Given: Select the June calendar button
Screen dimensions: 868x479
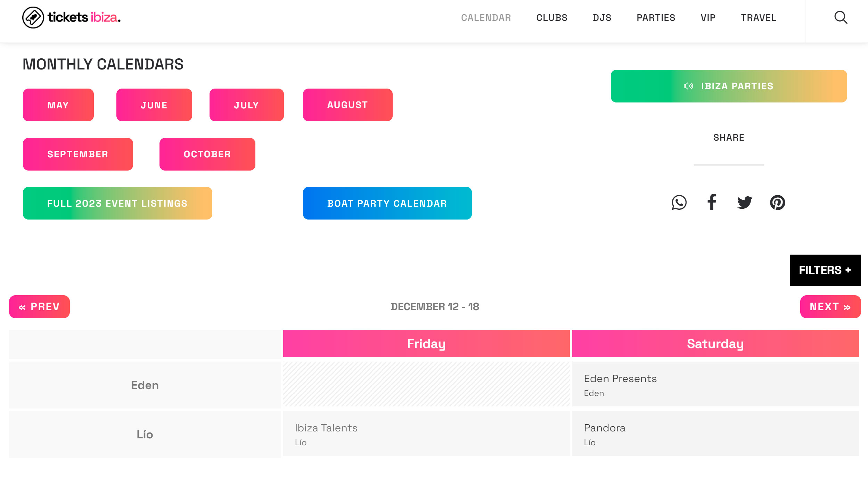Looking at the screenshot, I should (x=154, y=105).
